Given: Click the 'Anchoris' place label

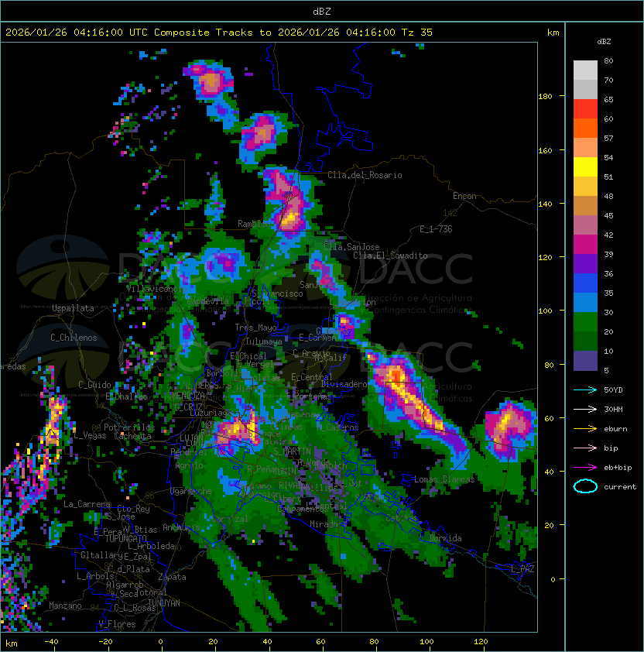Looking at the screenshot, I should click(x=181, y=527).
